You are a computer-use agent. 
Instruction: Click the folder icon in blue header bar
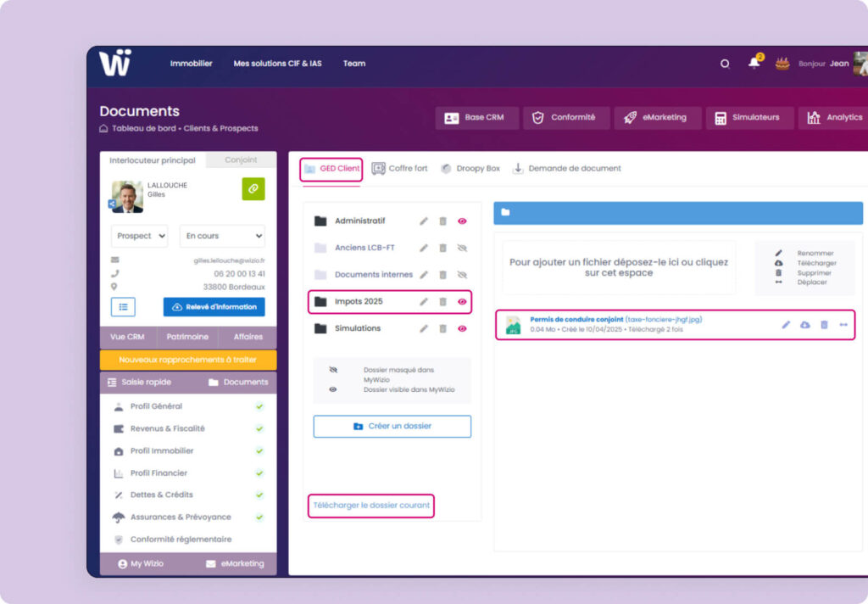coord(505,212)
